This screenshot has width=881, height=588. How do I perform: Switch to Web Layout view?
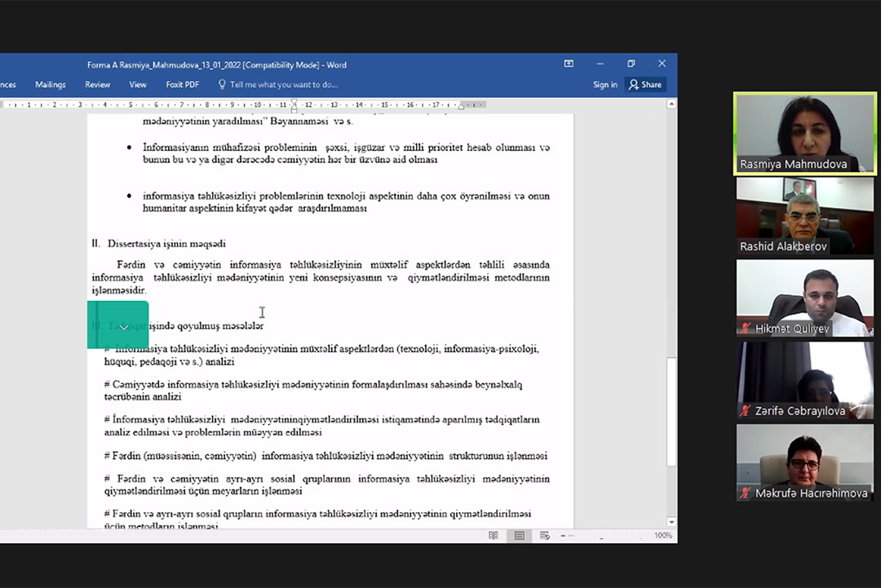(x=544, y=536)
